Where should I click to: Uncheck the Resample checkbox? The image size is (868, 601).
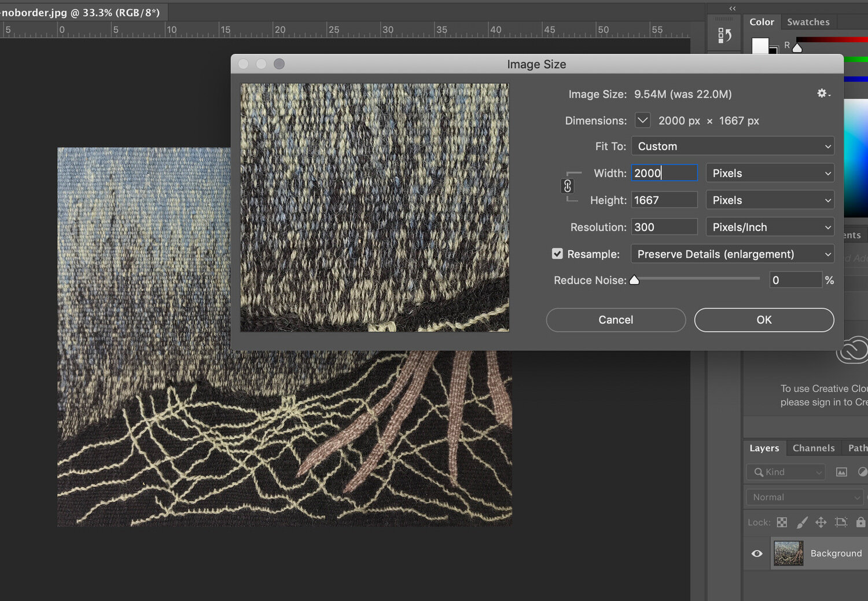tap(557, 254)
